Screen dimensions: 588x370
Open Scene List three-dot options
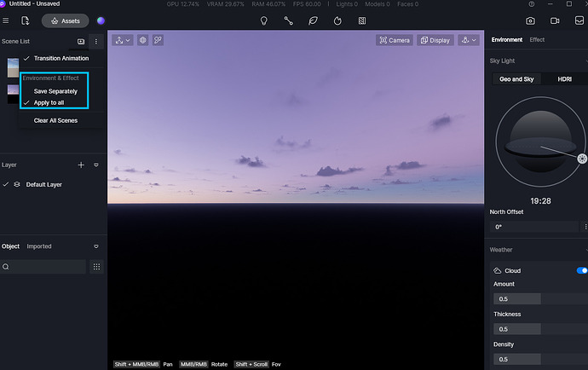[96, 41]
